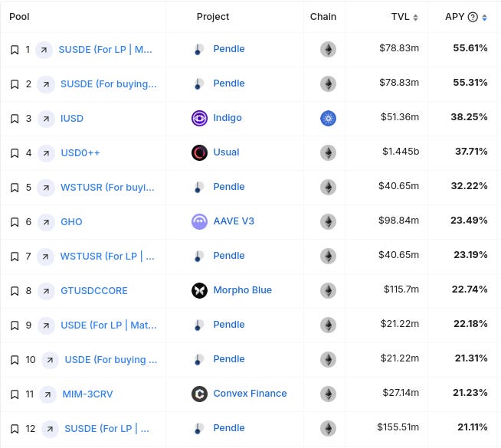Click the Indigo project logo
The image size is (501, 448).
point(199,118)
